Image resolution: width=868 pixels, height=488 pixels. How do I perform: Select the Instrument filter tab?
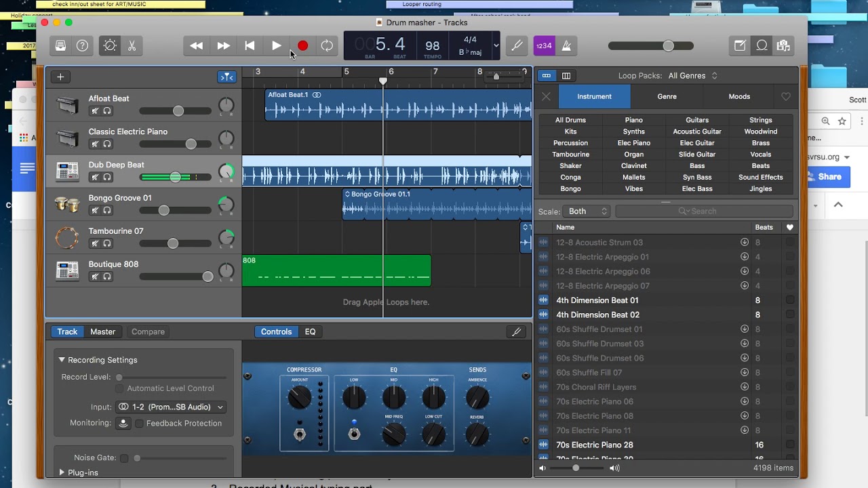click(595, 96)
